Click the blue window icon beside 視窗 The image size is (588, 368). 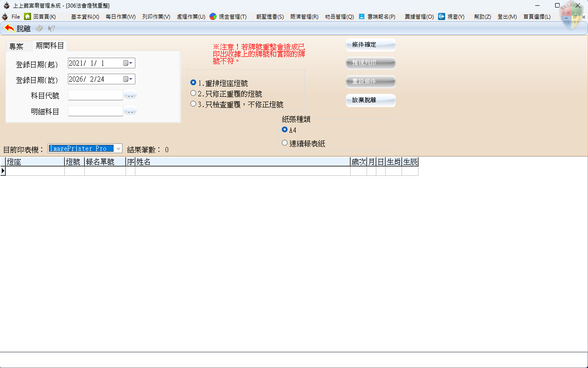point(442,16)
